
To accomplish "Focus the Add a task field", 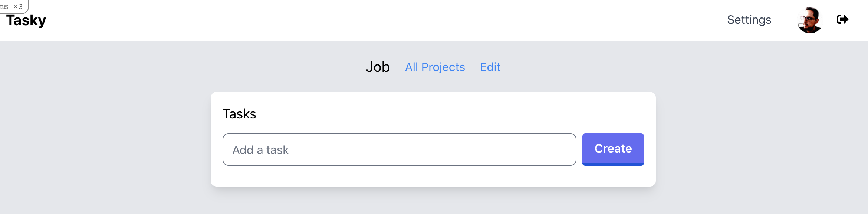I will point(399,150).
